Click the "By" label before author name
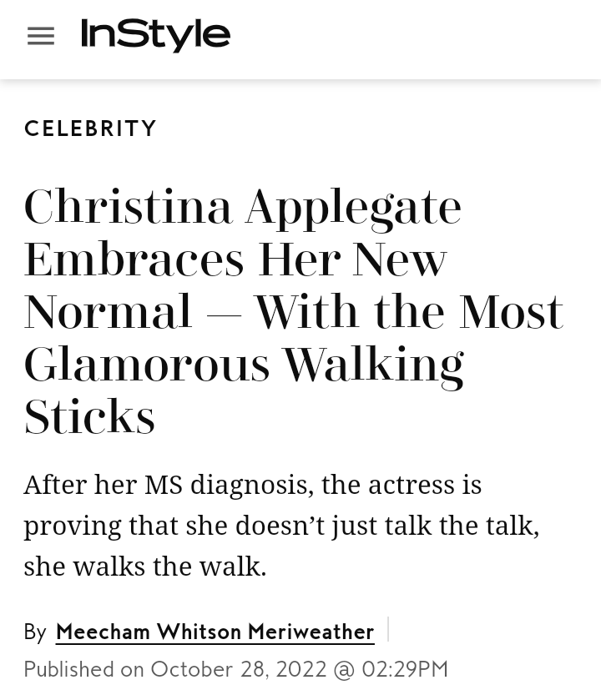The width and height of the screenshot is (601, 700). pyautogui.click(x=35, y=632)
